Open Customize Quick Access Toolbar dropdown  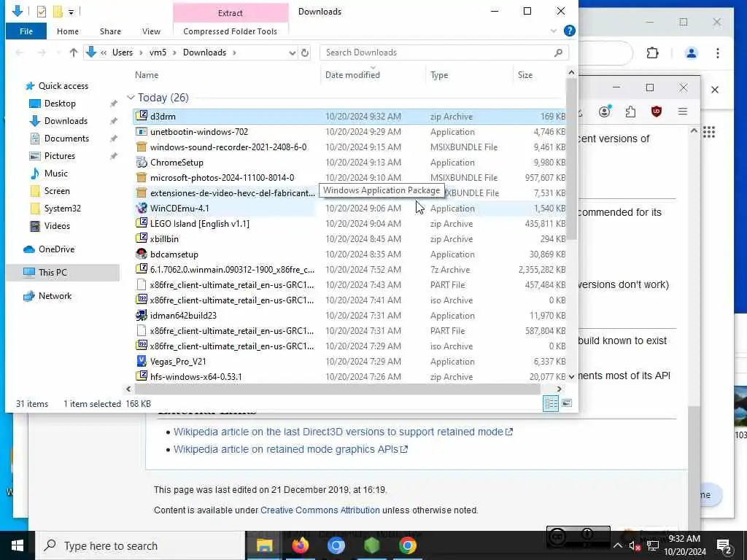(71, 12)
